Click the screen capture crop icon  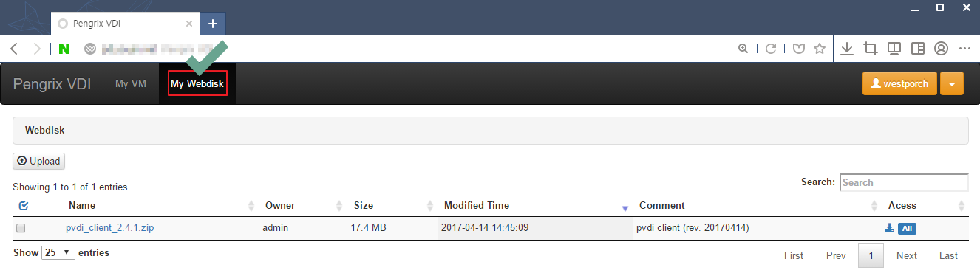click(871, 49)
